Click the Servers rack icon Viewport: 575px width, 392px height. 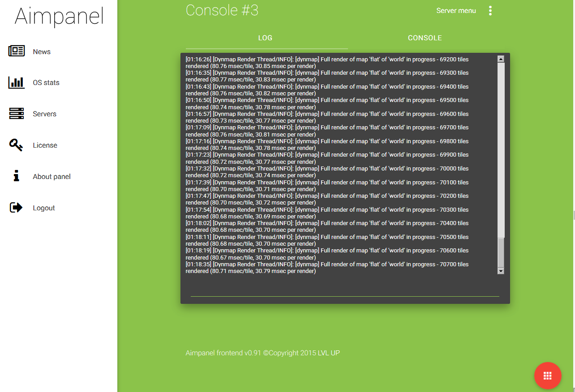point(17,114)
